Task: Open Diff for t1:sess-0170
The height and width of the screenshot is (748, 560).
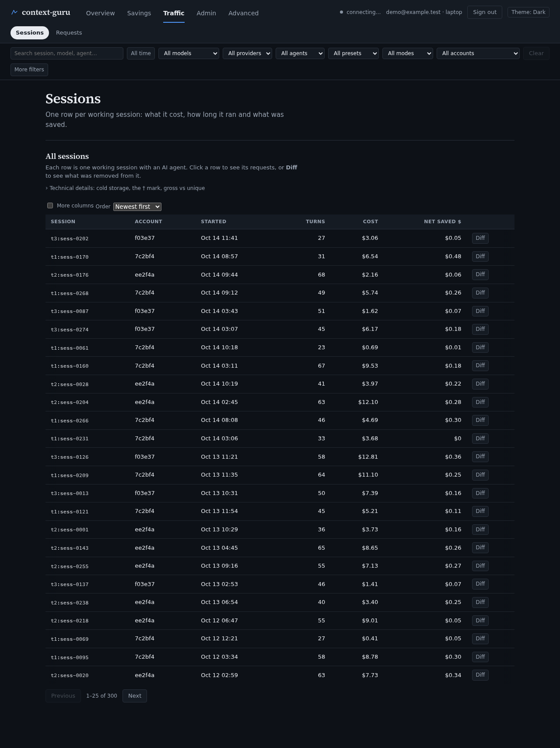Action: 480,256
